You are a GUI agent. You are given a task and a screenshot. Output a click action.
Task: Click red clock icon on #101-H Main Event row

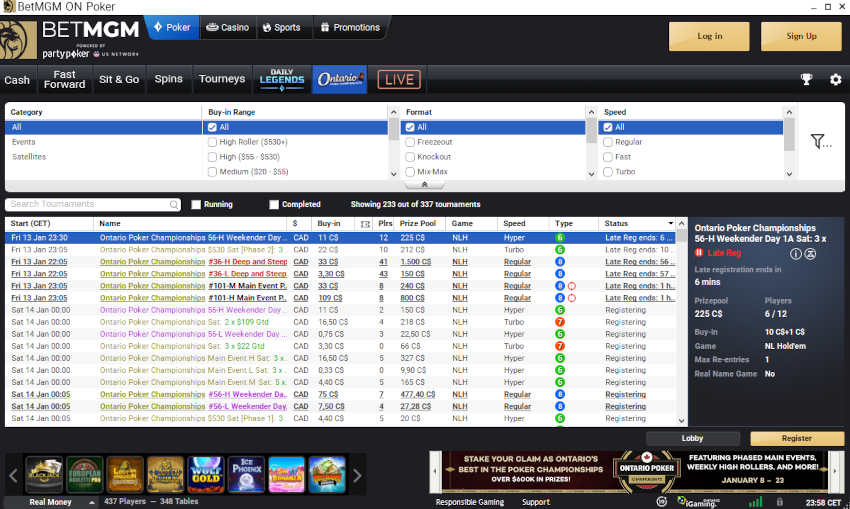coord(571,298)
